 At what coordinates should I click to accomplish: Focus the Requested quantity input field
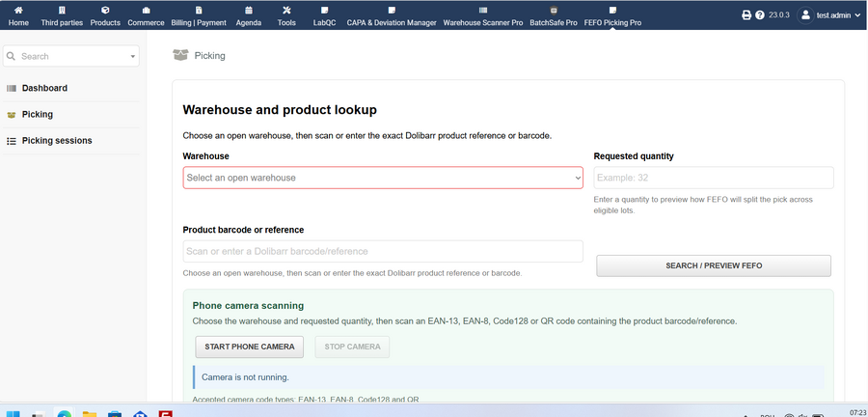(x=714, y=178)
